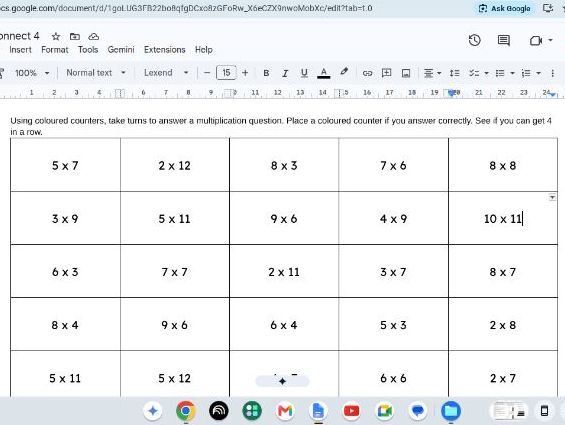Open the Insert menu
This screenshot has height=425, width=565.
(x=20, y=50)
